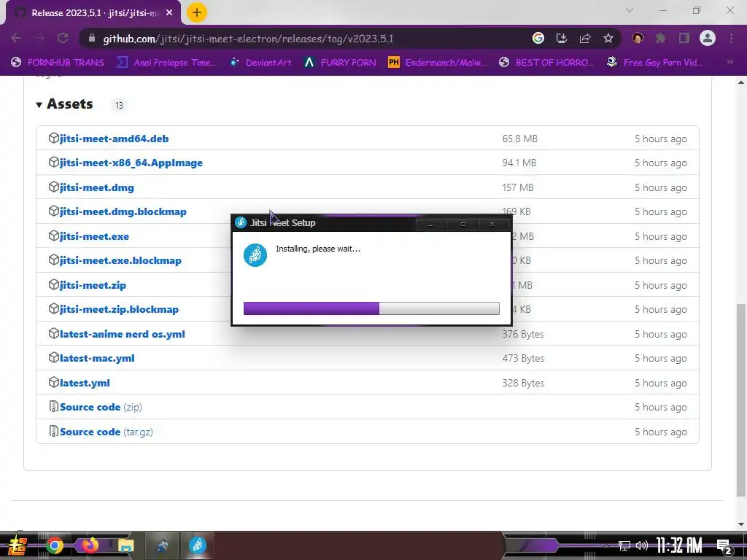Click the Jitsi logo in setup dialog

coord(255,254)
